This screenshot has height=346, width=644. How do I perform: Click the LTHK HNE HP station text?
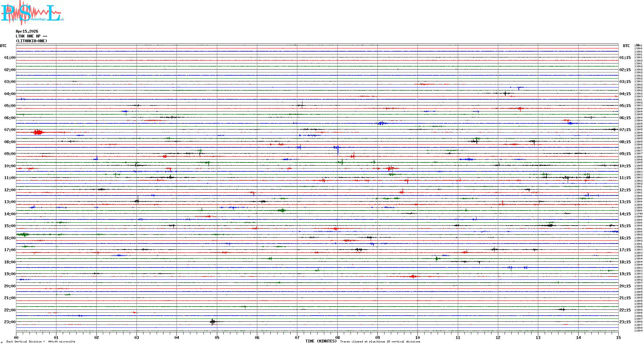pos(31,36)
